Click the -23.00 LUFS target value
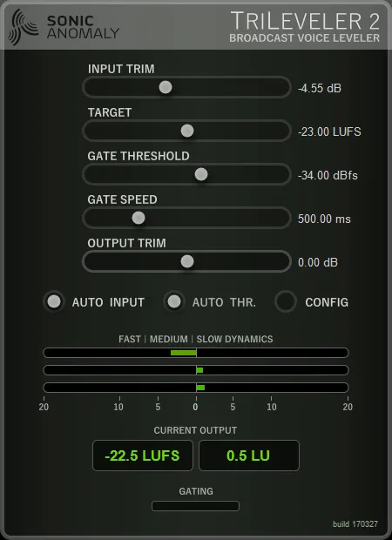392x540 pixels. click(x=329, y=132)
